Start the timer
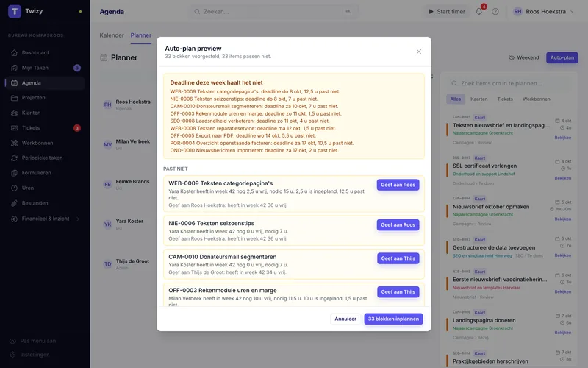The width and height of the screenshot is (588, 368). click(447, 11)
